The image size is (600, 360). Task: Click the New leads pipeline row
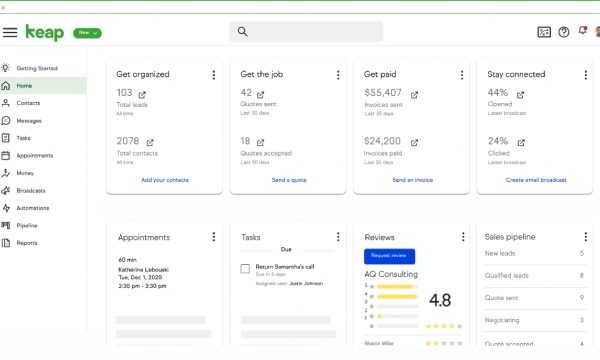tap(534, 253)
